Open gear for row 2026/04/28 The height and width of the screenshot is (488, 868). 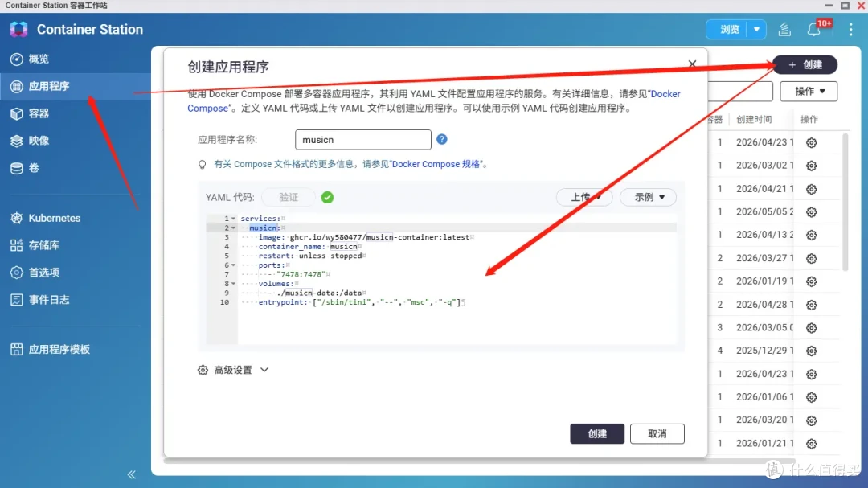[x=811, y=306]
